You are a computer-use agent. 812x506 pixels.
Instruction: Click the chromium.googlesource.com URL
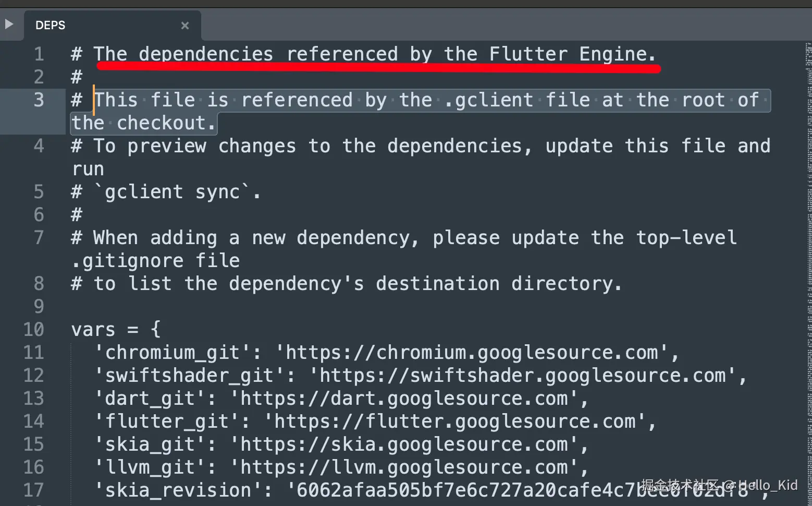[x=472, y=353]
